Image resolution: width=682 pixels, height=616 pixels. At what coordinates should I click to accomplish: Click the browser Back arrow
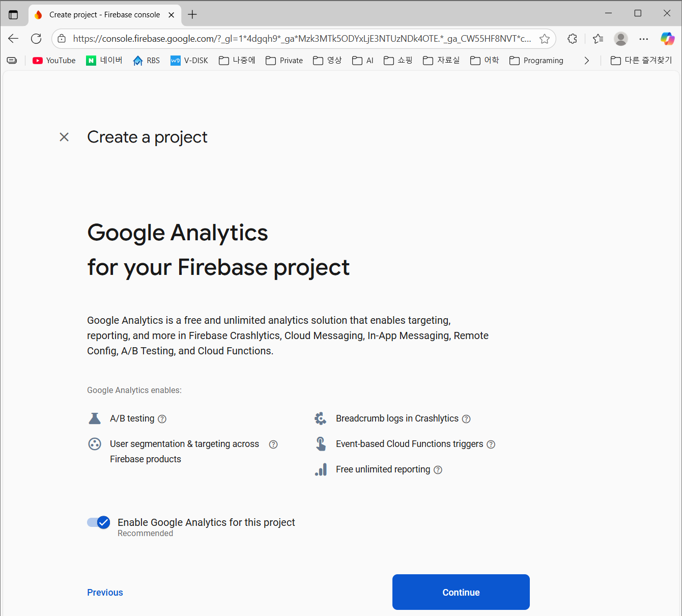point(13,39)
